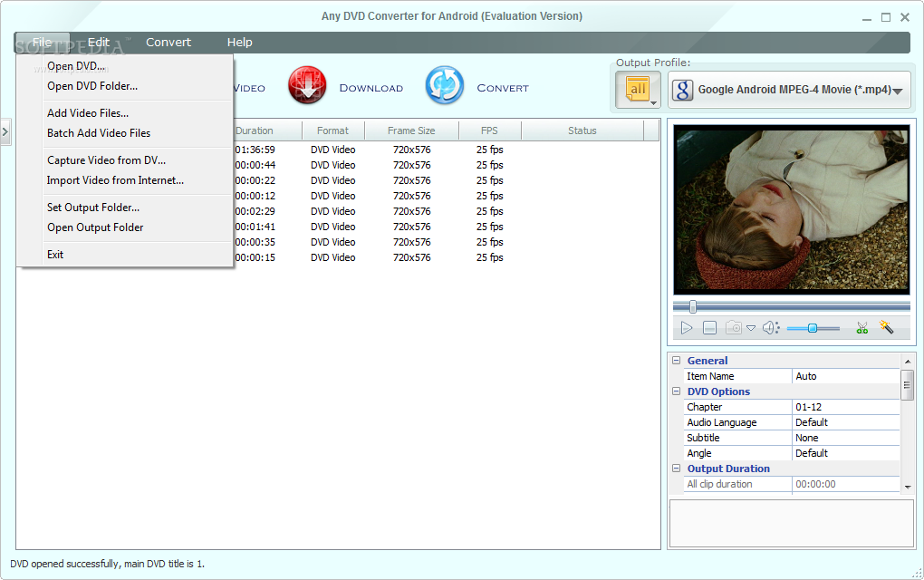This screenshot has width=924, height=580.
Task: Open video effects magic wand
Action: [x=886, y=326]
